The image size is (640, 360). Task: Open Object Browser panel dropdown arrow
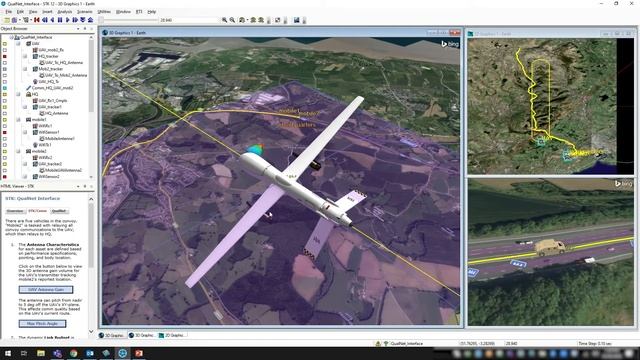(78, 29)
